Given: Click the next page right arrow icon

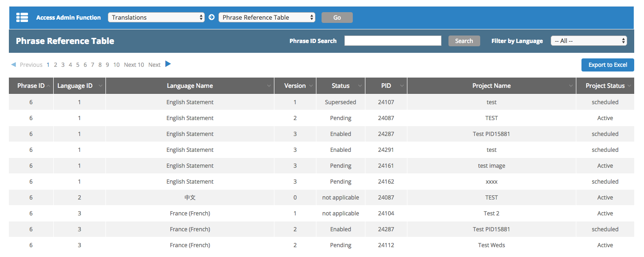Looking at the screenshot, I should click(x=168, y=64).
